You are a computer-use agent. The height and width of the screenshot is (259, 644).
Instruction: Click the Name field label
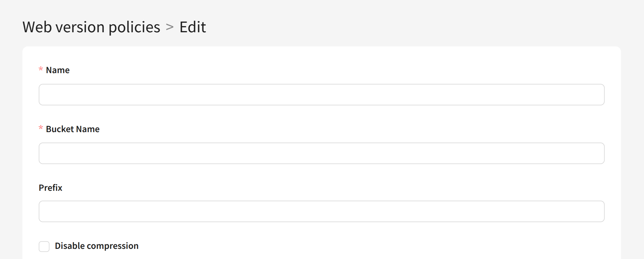[x=58, y=70]
